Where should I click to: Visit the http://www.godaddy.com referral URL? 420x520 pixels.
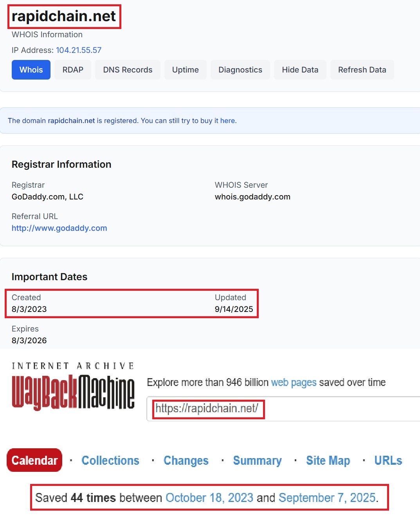click(59, 228)
